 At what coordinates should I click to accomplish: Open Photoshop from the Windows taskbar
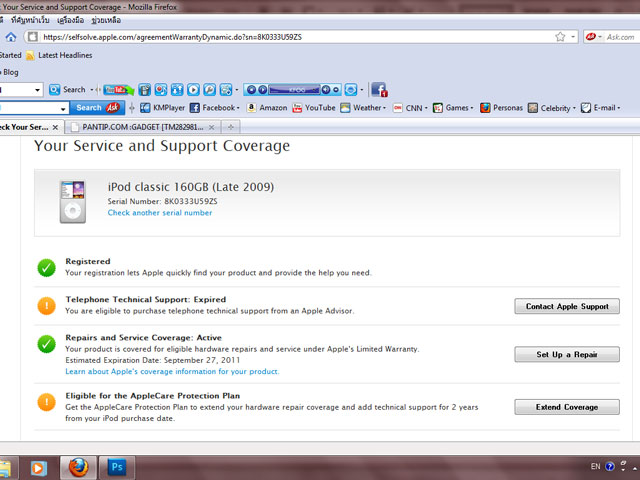pyautogui.click(x=117, y=466)
